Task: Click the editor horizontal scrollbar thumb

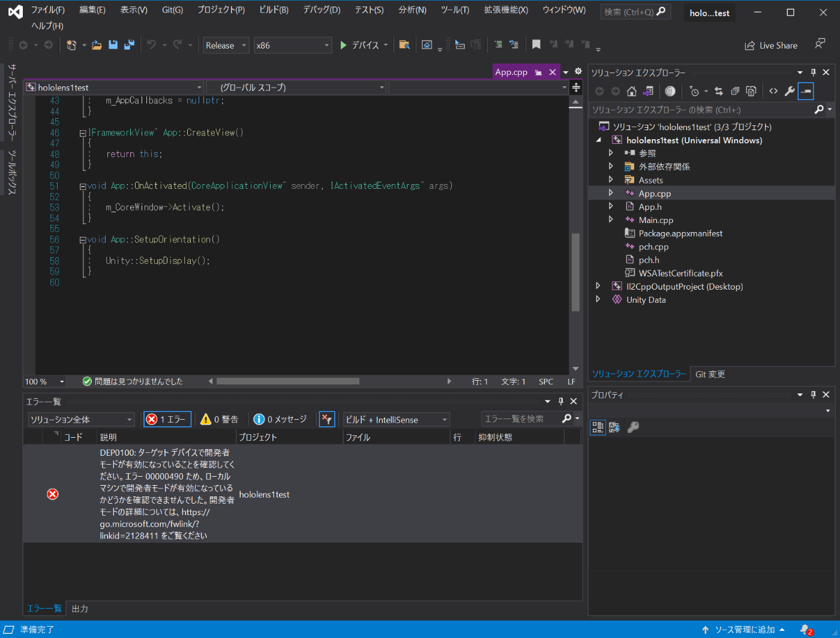Action: click(288, 381)
